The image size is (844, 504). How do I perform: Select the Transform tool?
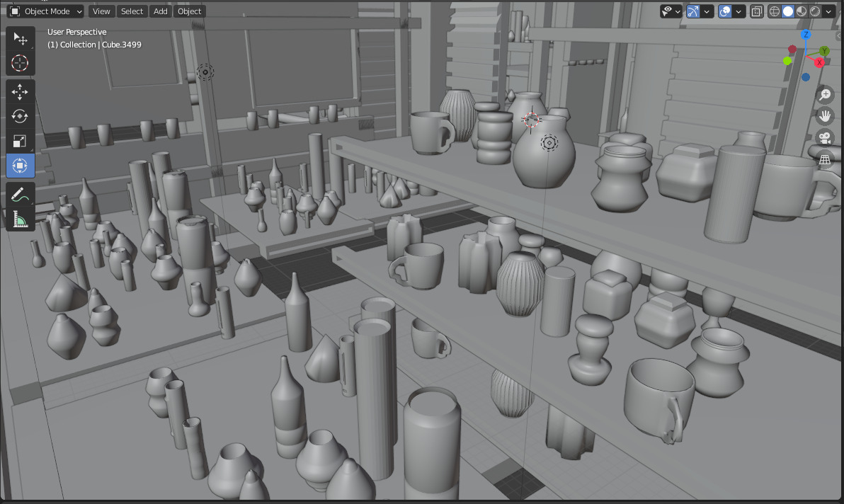[20, 166]
